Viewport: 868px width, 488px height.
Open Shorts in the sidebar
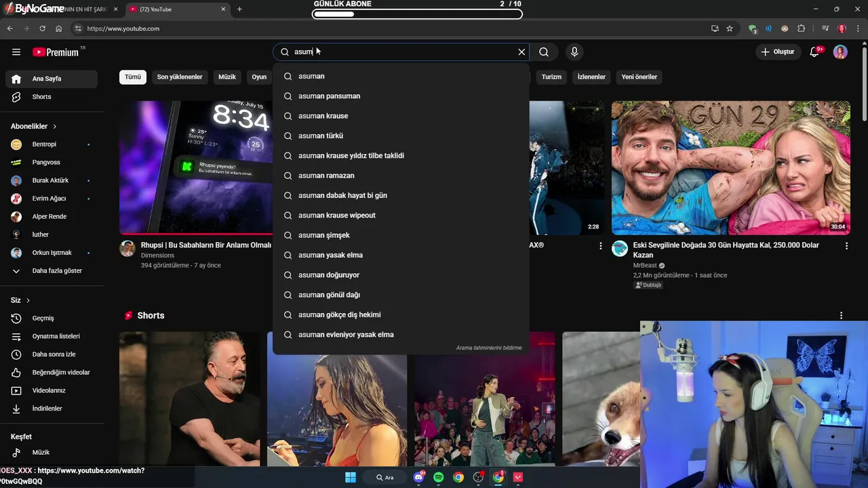52,97
